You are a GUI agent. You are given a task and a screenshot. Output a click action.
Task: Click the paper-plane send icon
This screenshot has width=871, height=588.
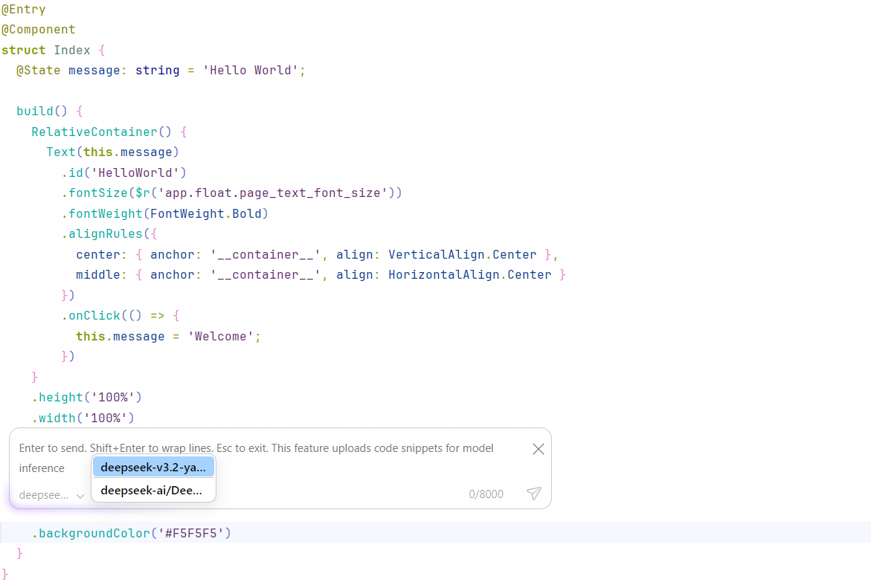tap(533, 494)
